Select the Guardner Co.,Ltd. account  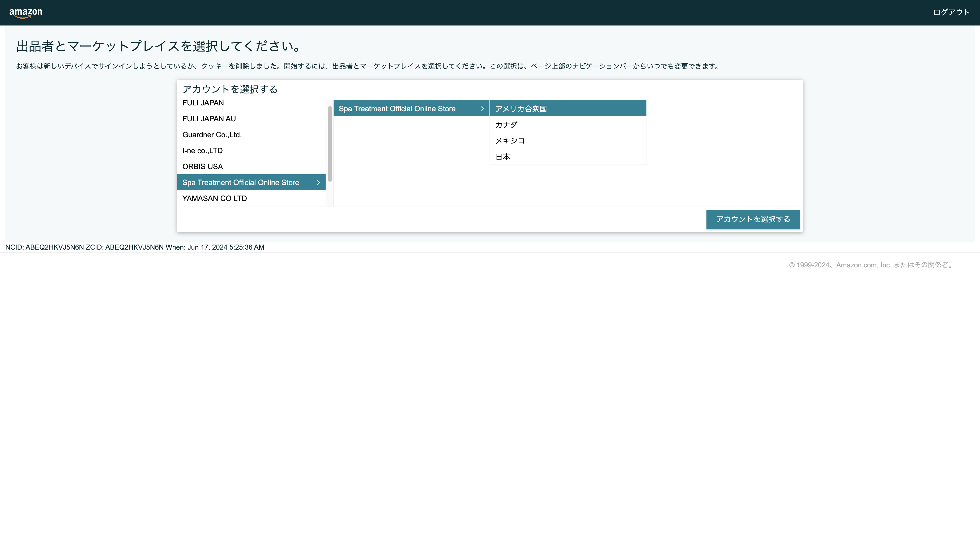pos(251,135)
